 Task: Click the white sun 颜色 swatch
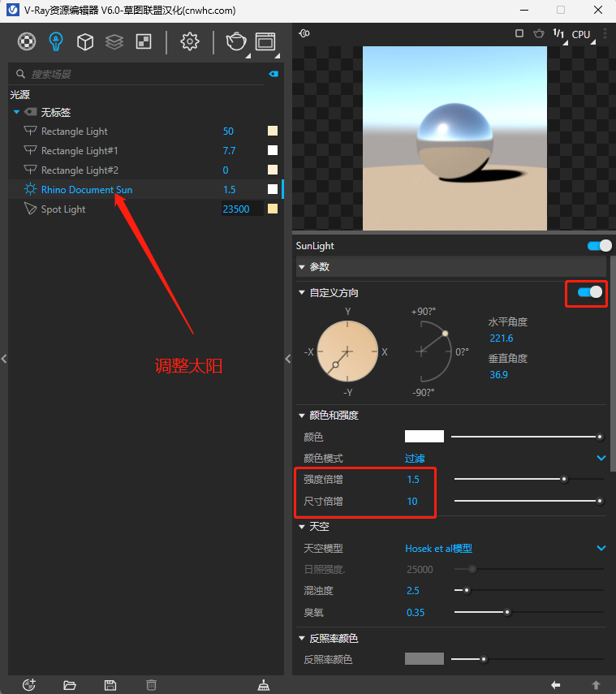[x=424, y=437]
